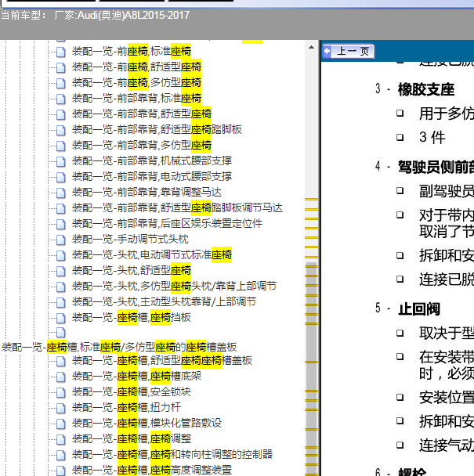Click document icon beside 座椅槽底架
The image size is (474, 476).
click(61, 377)
